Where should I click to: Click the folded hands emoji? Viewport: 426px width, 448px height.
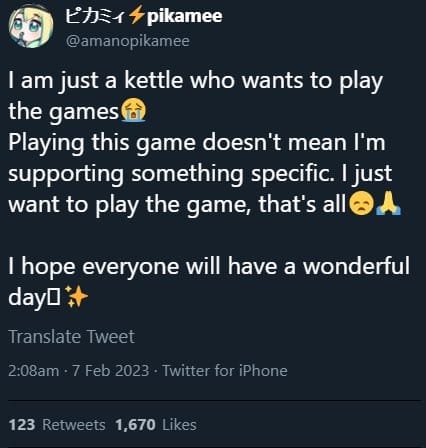pyautogui.click(x=388, y=203)
